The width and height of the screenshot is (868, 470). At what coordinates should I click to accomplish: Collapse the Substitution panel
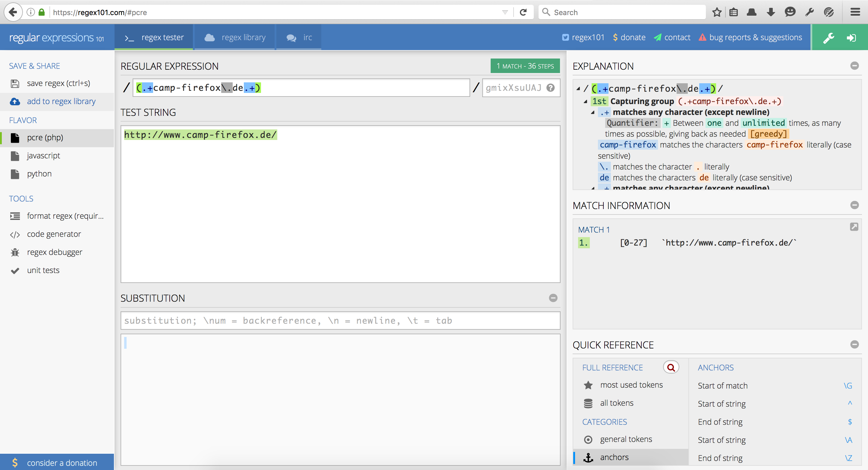point(553,298)
